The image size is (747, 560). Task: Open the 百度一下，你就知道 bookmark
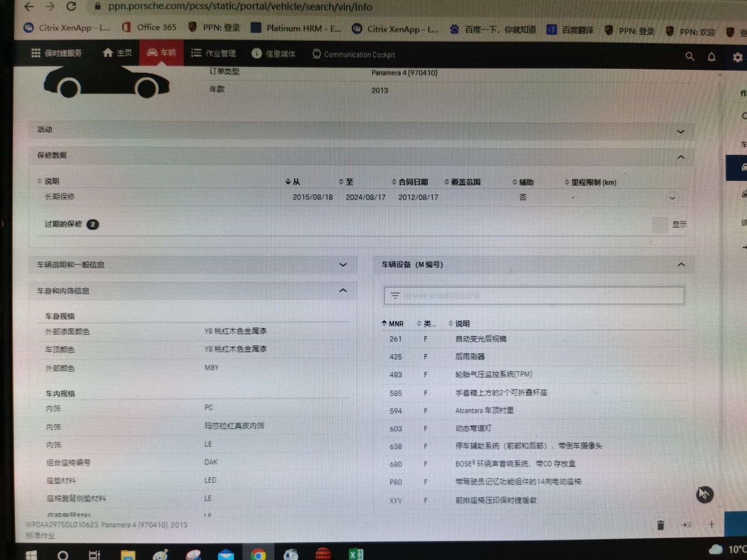[493, 29]
